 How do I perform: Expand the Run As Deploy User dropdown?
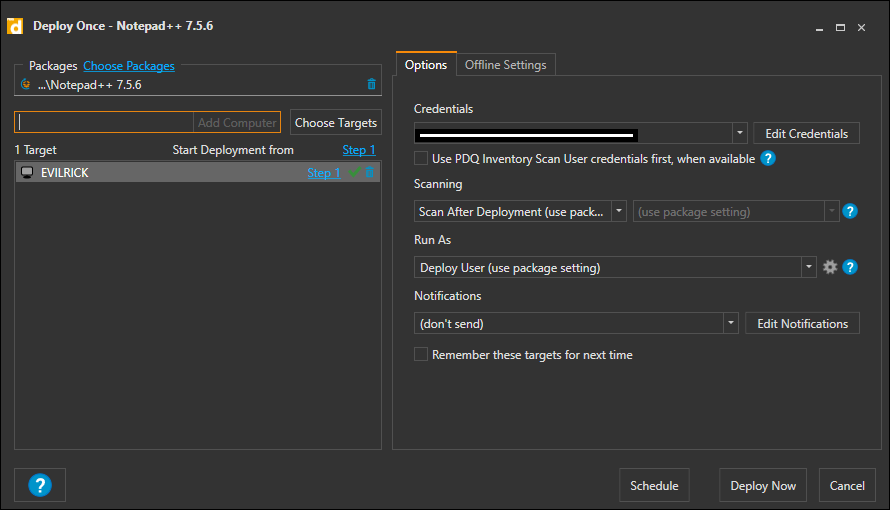point(809,267)
